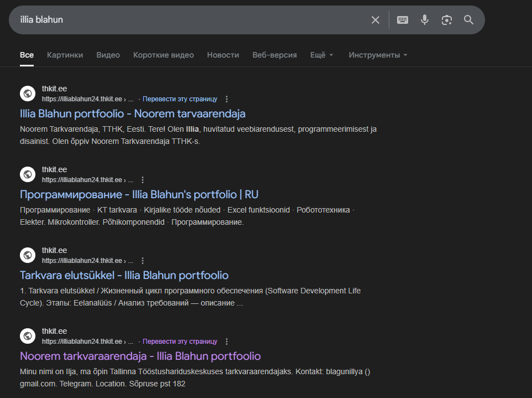This screenshot has width=532, height=398.
Task: Open the Tarkvara elutsükkel result link
Action: [124, 275]
